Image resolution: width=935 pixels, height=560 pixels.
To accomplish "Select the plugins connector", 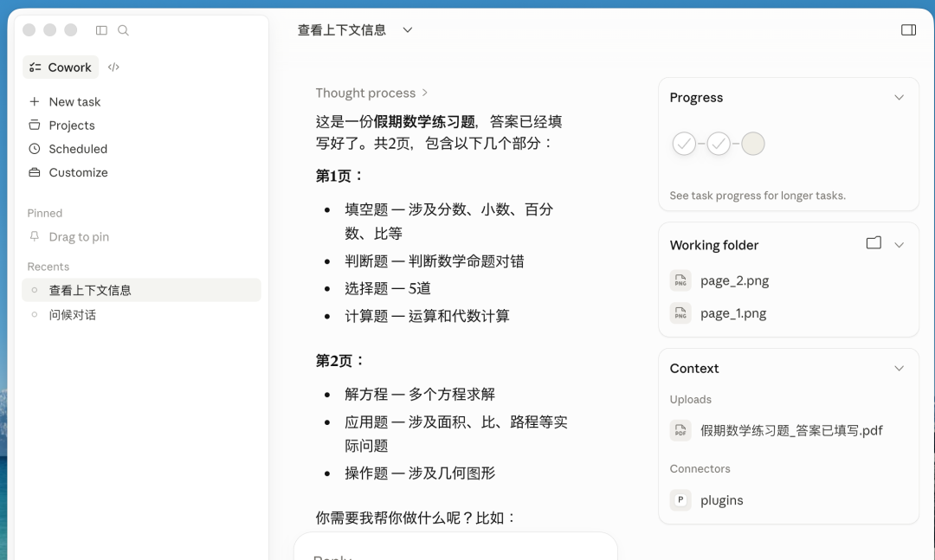I will 721,500.
